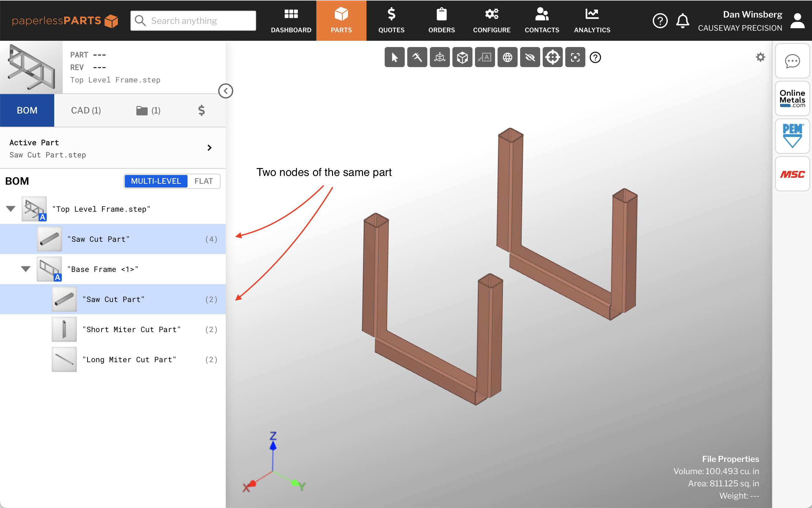Open the section cut cube tool
This screenshot has height=508, width=812.
(462, 57)
